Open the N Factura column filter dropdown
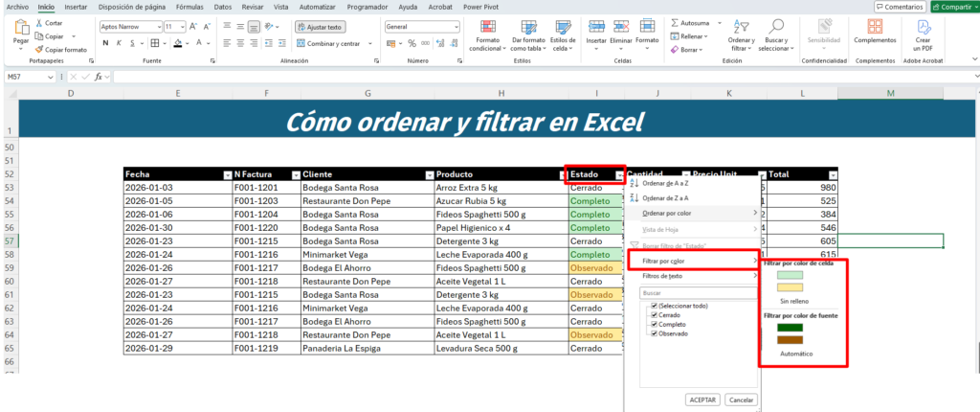980x412 pixels. [x=296, y=175]
